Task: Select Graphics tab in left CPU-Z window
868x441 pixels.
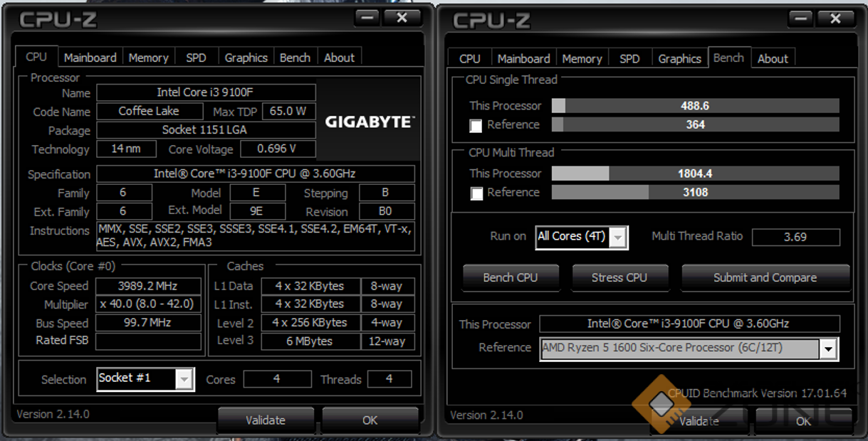Action: pos(246,58)
